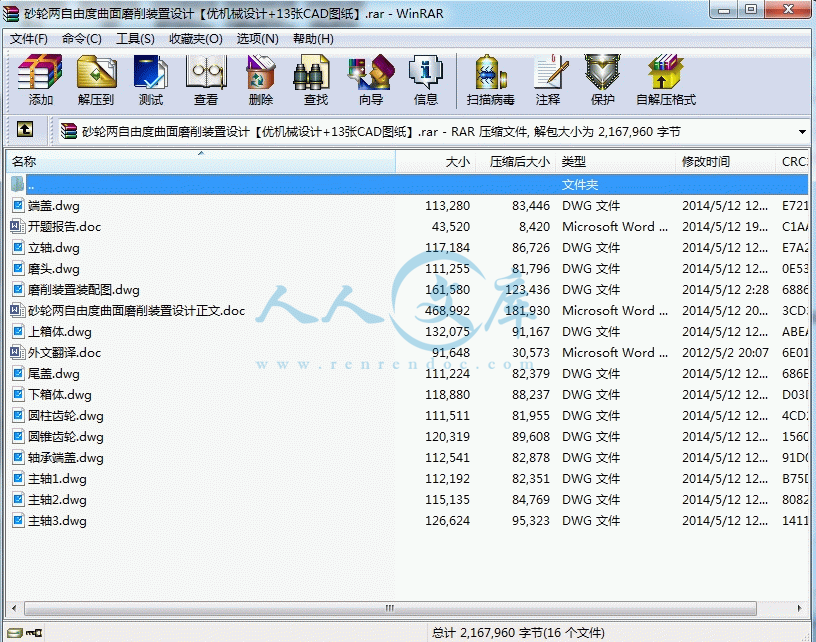Start 扫描病毒 (Virus Scan) tool
Screen dimensions: 816x642
(491, 80)
